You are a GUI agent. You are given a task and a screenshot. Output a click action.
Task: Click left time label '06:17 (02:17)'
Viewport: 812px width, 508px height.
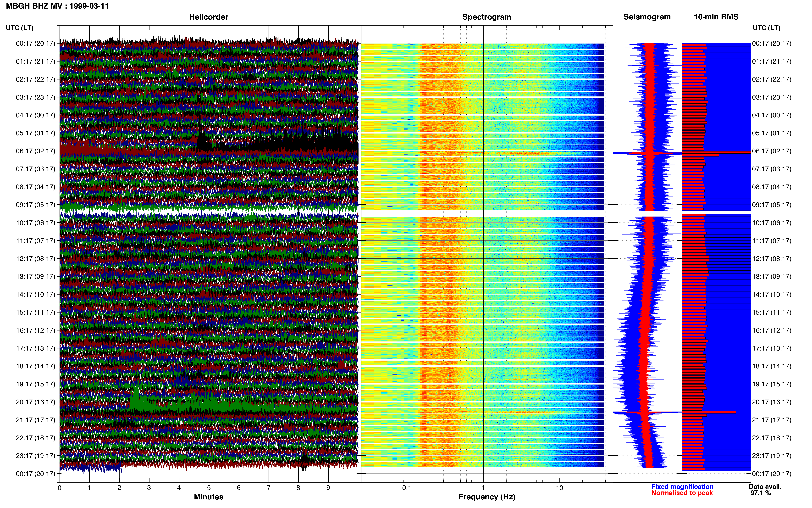pos(36,151)
